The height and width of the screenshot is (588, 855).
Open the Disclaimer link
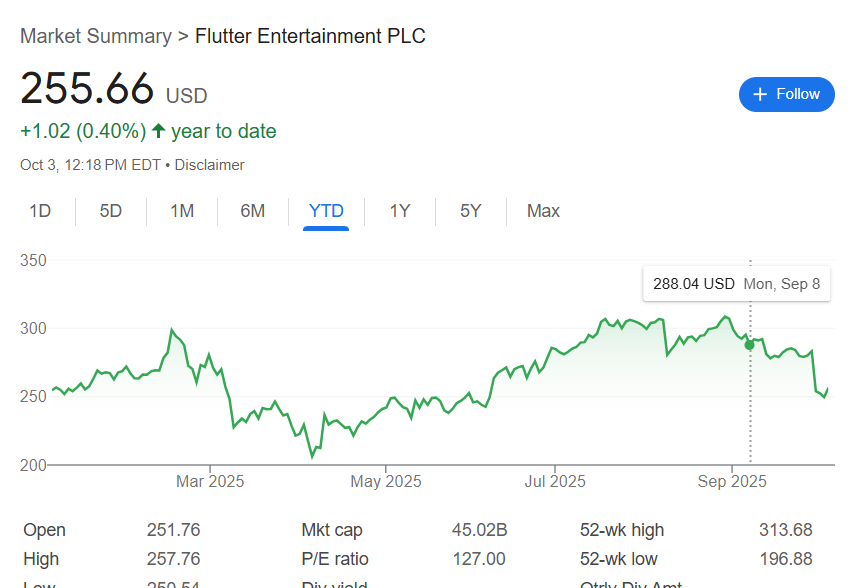click(210, 165)
